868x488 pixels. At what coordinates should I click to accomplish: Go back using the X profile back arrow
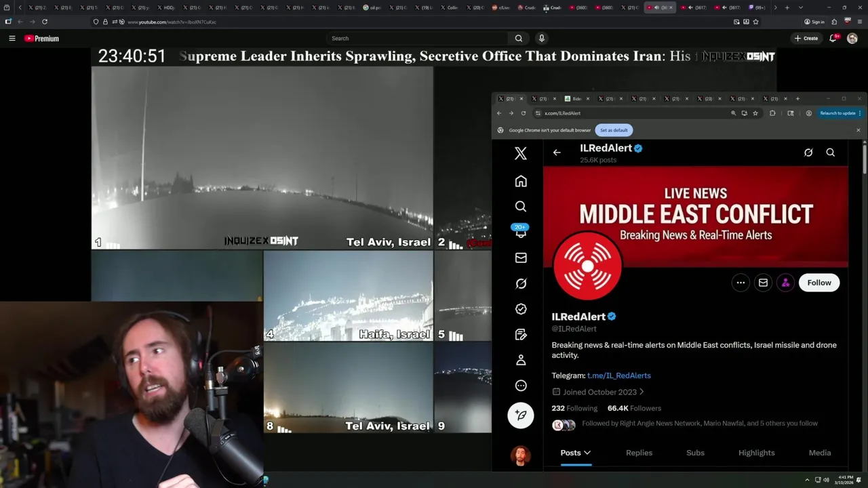pos(557,152)
